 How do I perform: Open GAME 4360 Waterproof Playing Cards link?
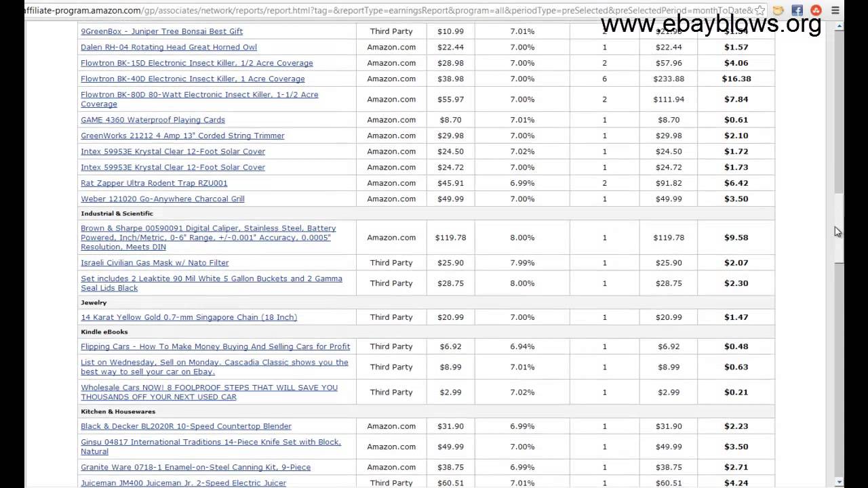tap(153, 119)
